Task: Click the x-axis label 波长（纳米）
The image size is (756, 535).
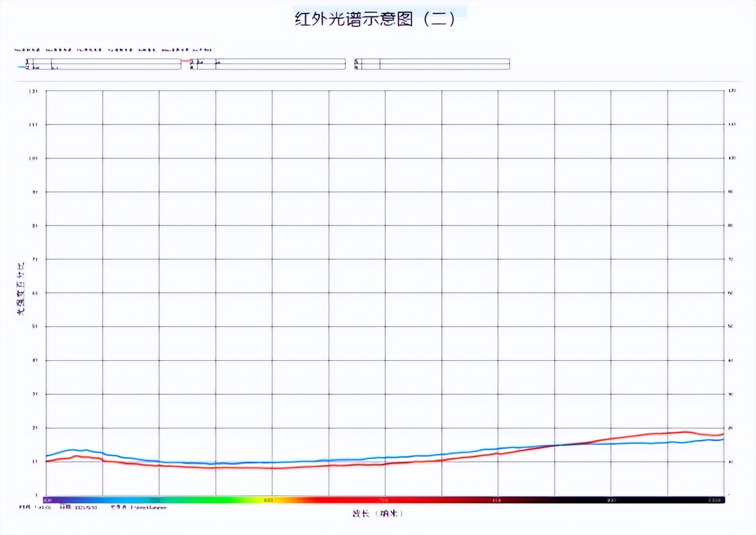Action: tap(377, 513)
